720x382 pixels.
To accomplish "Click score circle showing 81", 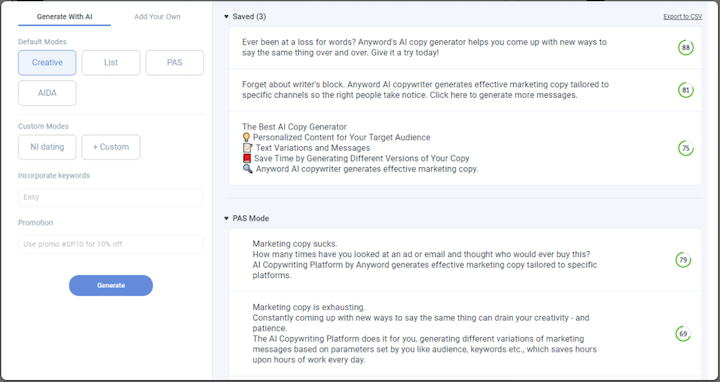I will click(x=686, y=90).
